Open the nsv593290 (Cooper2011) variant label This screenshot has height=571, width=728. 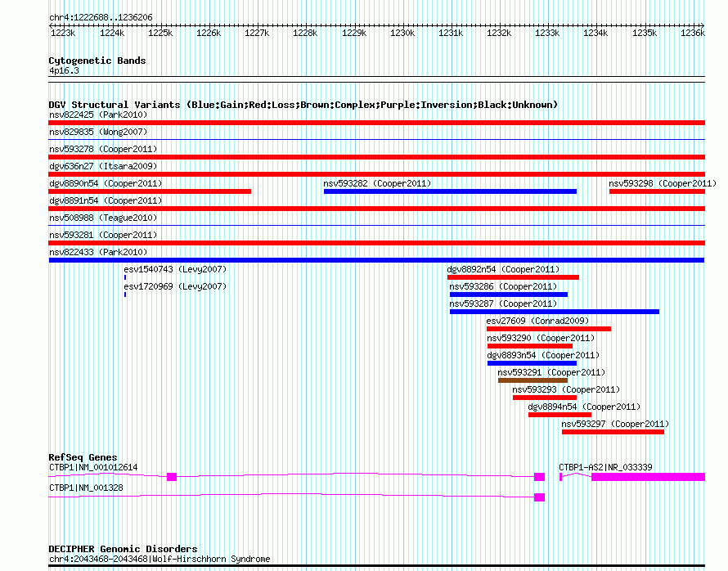[541, 338]
